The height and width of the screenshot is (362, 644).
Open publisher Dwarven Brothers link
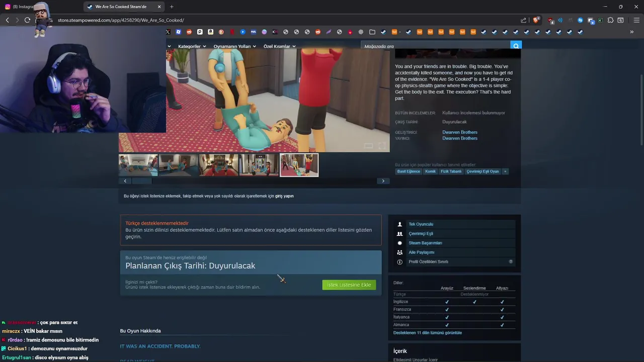pos(460,138)
